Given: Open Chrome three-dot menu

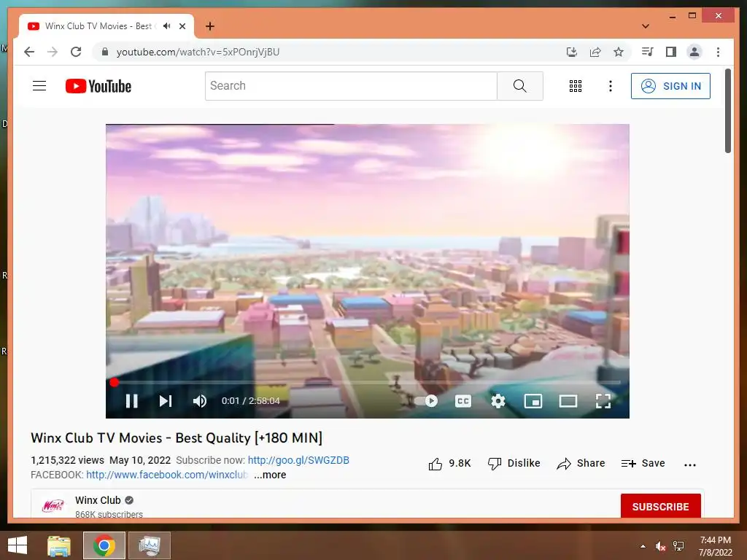Looking at the screenshot, I should [x=718, y=52].
